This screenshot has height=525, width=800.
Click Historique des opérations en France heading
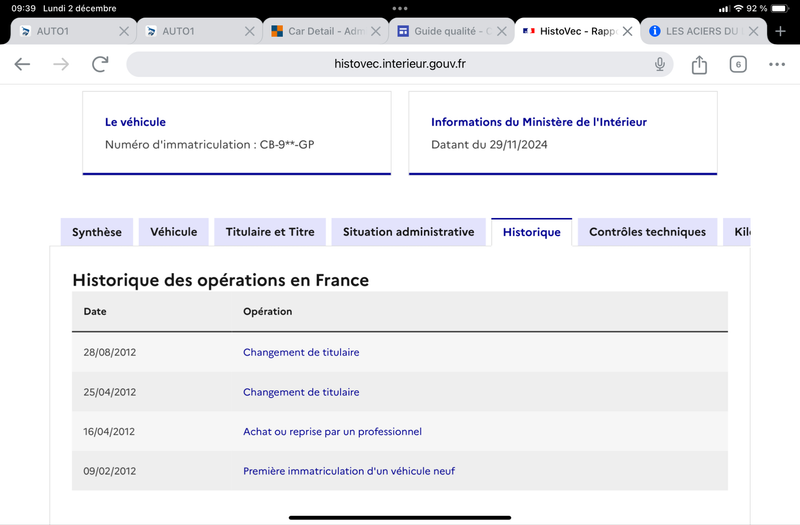pyautogui.click(x=220, y=280)
